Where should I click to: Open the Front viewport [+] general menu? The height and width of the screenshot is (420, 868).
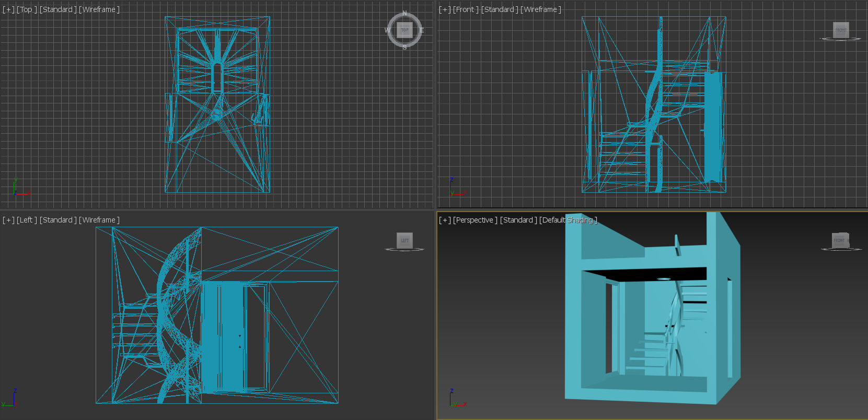click(445, 9)
